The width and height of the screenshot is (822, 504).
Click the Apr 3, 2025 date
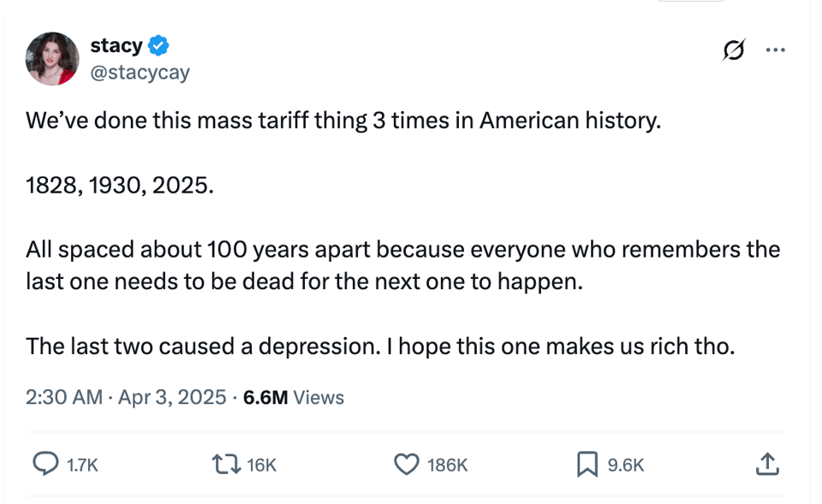coord(170,397)
